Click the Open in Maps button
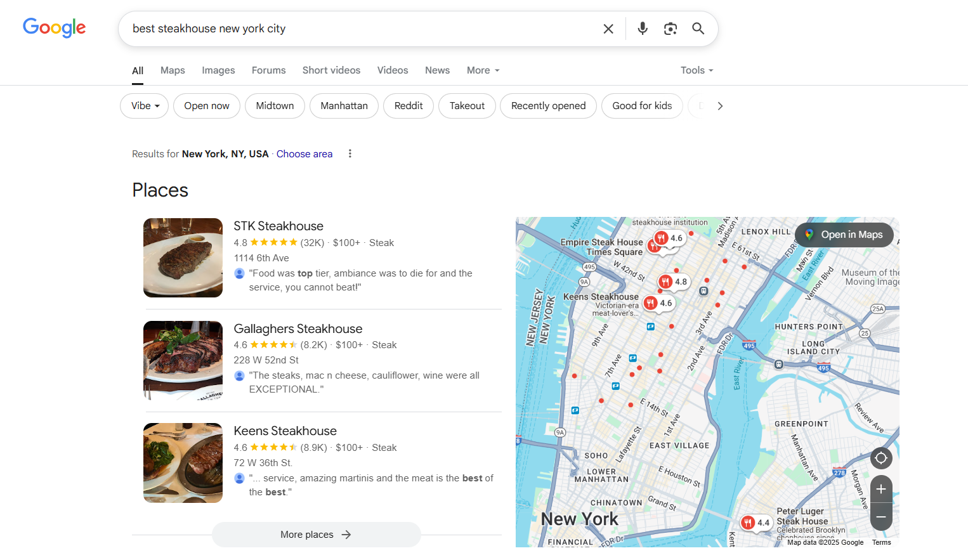This screenshot has height=560, width=968. tap(844, 235)
